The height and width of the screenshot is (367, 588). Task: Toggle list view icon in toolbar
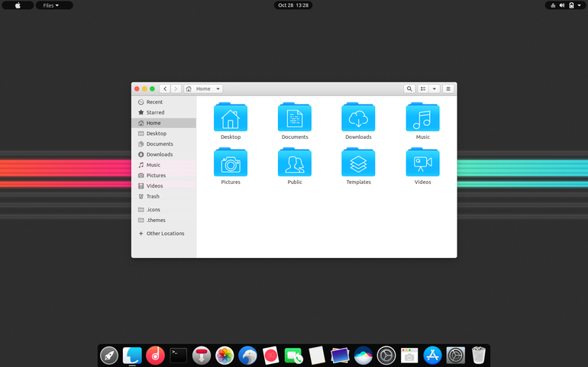pyautogui.click(x=423, y=89)
